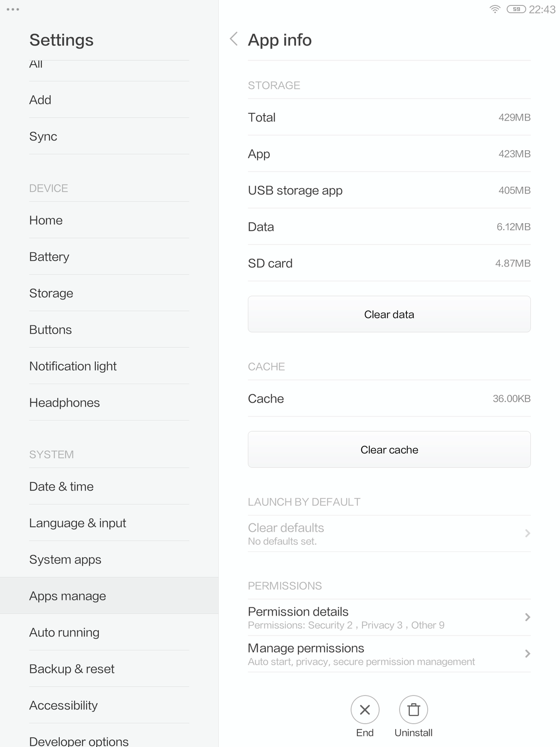
Task: Select Language & input
Action: (x=77, y=523)
